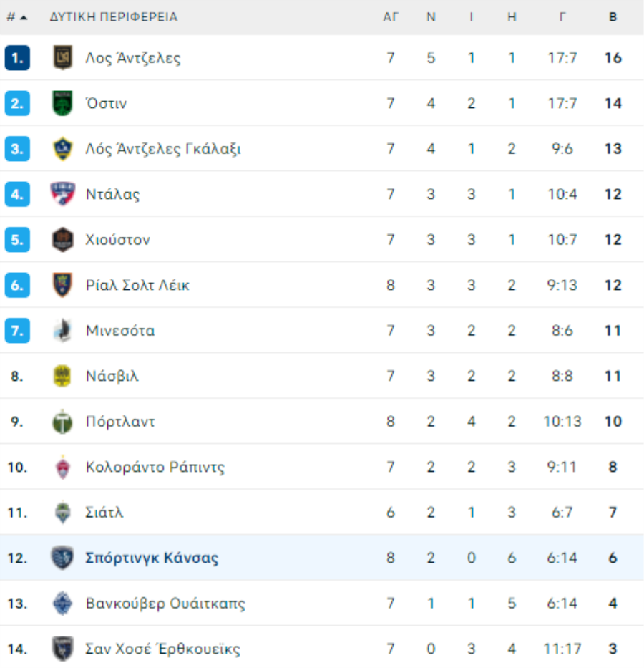Sort by the ΑΓ matches column header
Viewport: 644px width, 668px height.
tap(390, 17)
